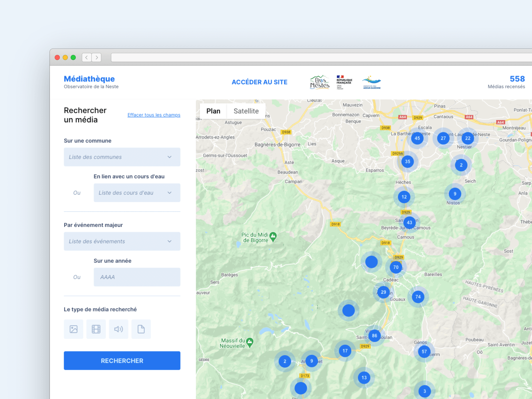532x399 pixels.
Task: Toggle the audio speaker media type filter
Action: 119,329
